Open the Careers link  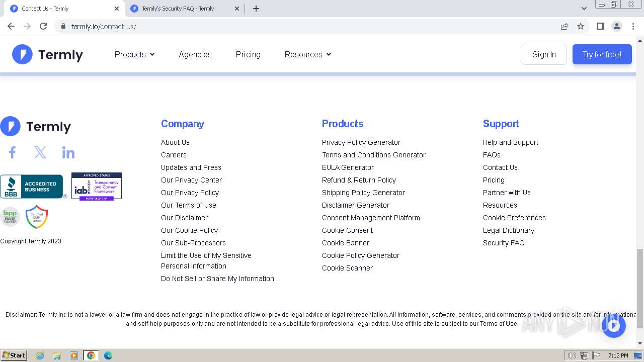pos(174,155)
